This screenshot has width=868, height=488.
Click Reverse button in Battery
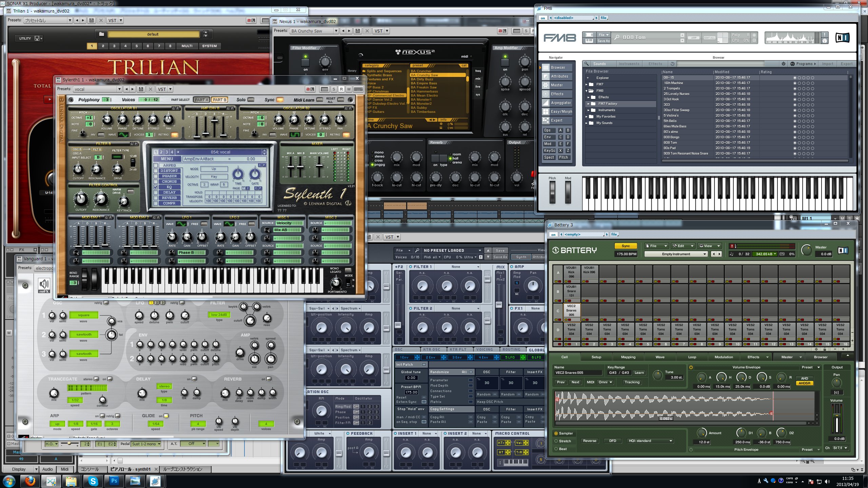coord(589,441)
